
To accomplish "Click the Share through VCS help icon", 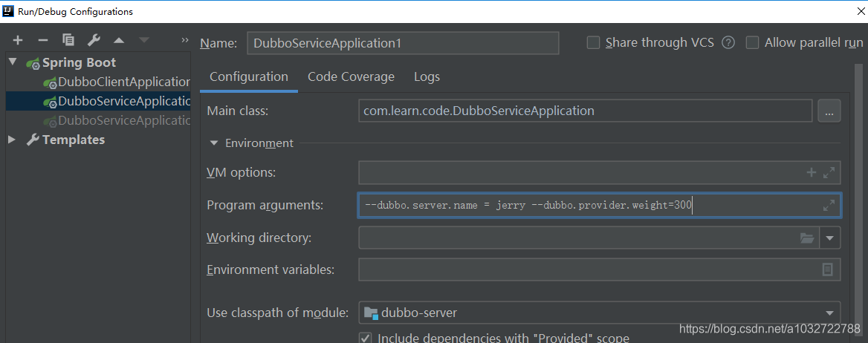I will [728, 42].
